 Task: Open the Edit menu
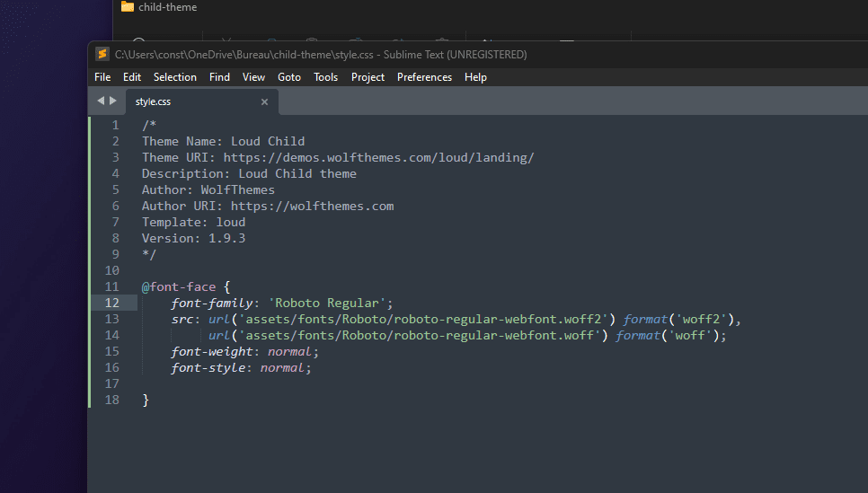(132, 77)
